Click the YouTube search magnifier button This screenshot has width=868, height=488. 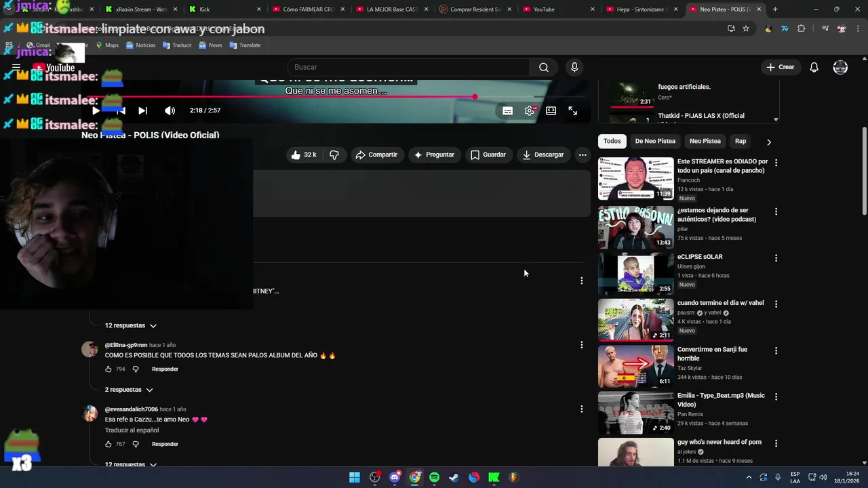(x=543, y=67)
